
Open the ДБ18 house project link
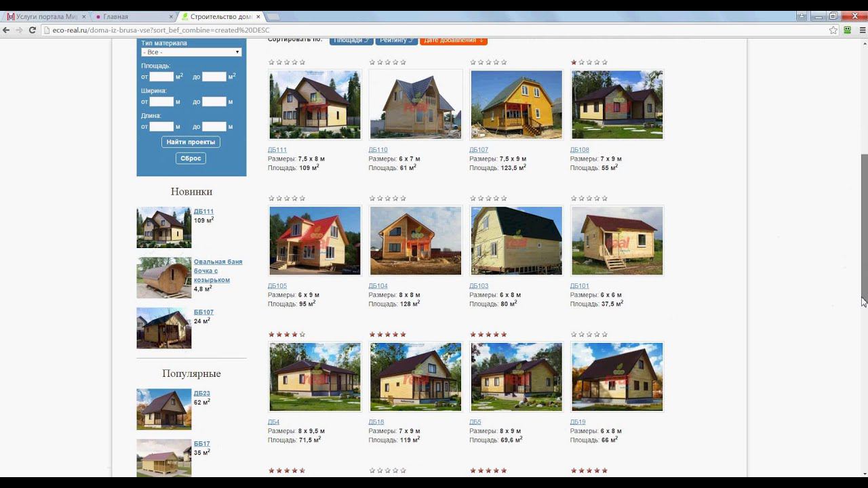(x=376, y=422)
